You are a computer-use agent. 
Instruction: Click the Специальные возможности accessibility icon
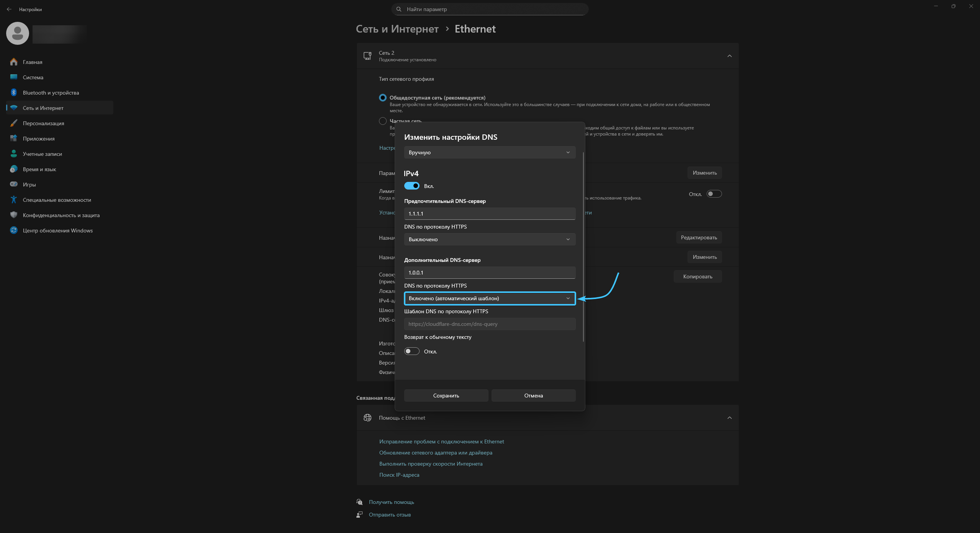[x=14, y=199]
